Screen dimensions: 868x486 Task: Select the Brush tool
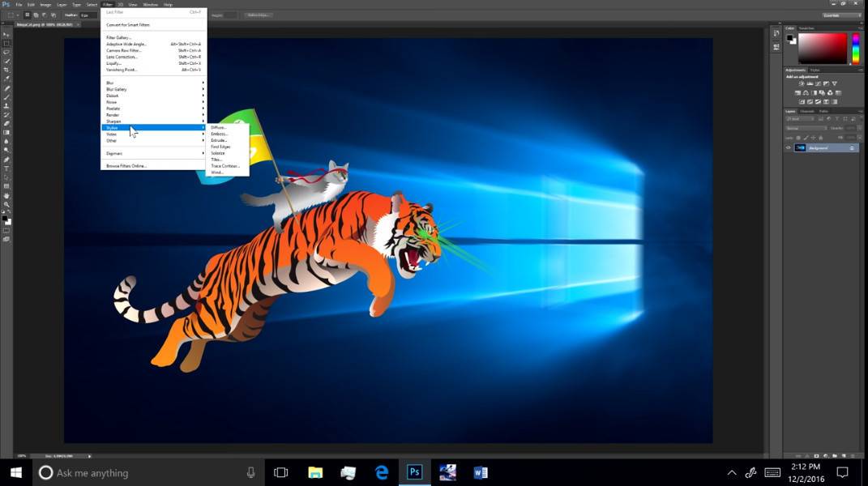[6, 97]
